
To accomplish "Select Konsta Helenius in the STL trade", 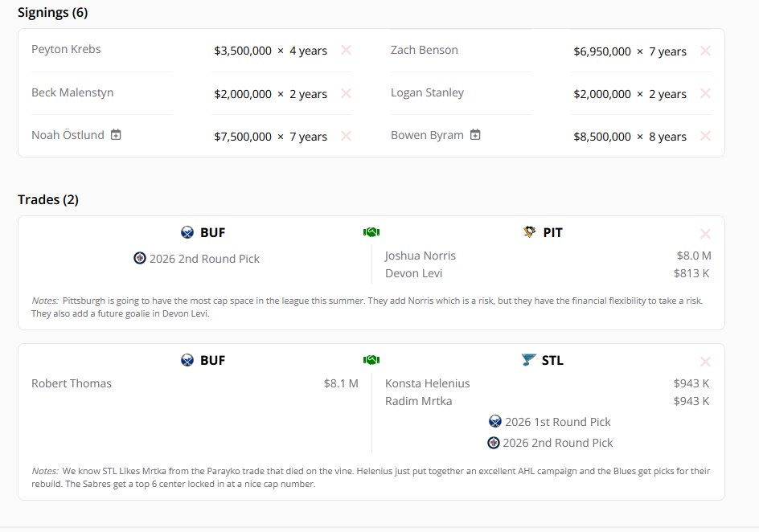I will (428, 383).
